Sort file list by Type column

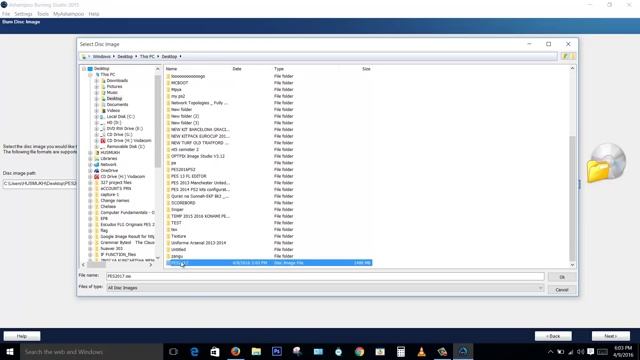(279, 69)
